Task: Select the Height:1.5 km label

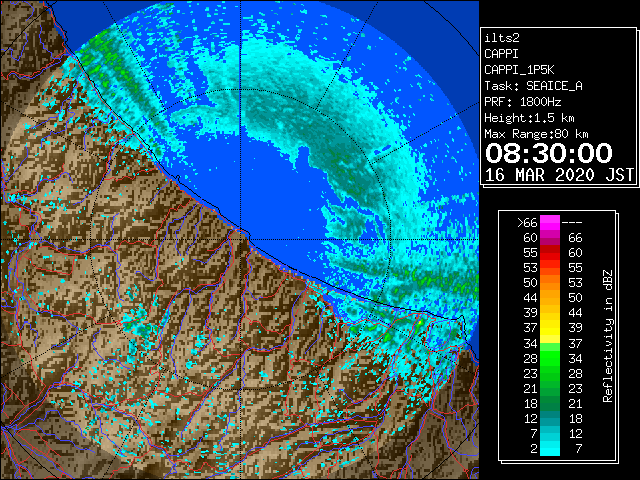Action: 529,118
